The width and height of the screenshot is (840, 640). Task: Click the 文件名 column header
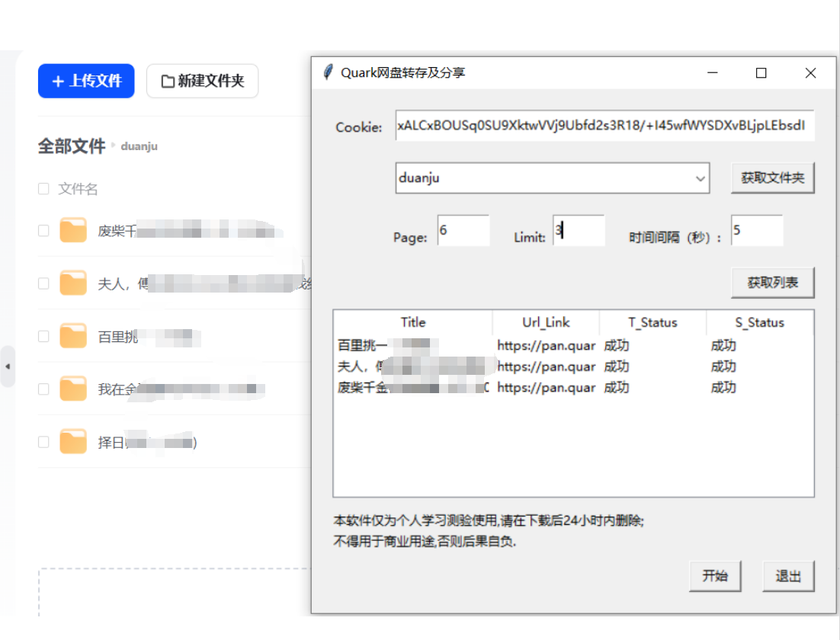(x=78, y=188)
